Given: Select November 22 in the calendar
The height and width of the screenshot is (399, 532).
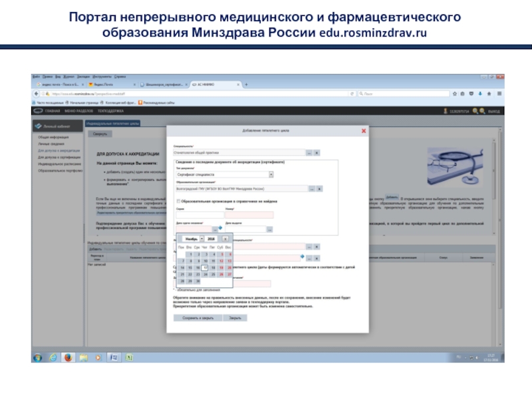Looking at the screenshot, I should click(x=190, y=274).
